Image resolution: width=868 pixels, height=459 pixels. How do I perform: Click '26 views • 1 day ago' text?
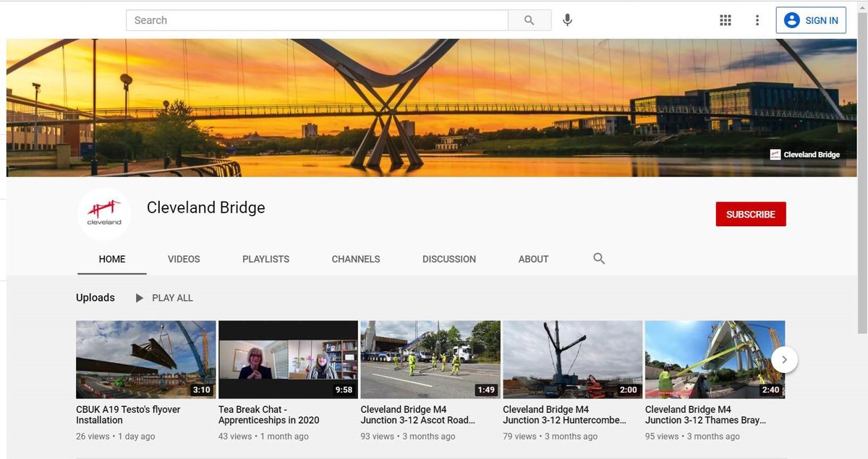click(x=116, y=437)
